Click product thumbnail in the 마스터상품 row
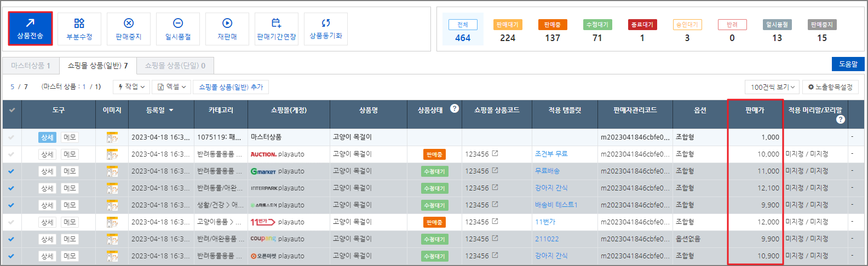This screenshot has height=266, width=868. (x=112, y=137)
